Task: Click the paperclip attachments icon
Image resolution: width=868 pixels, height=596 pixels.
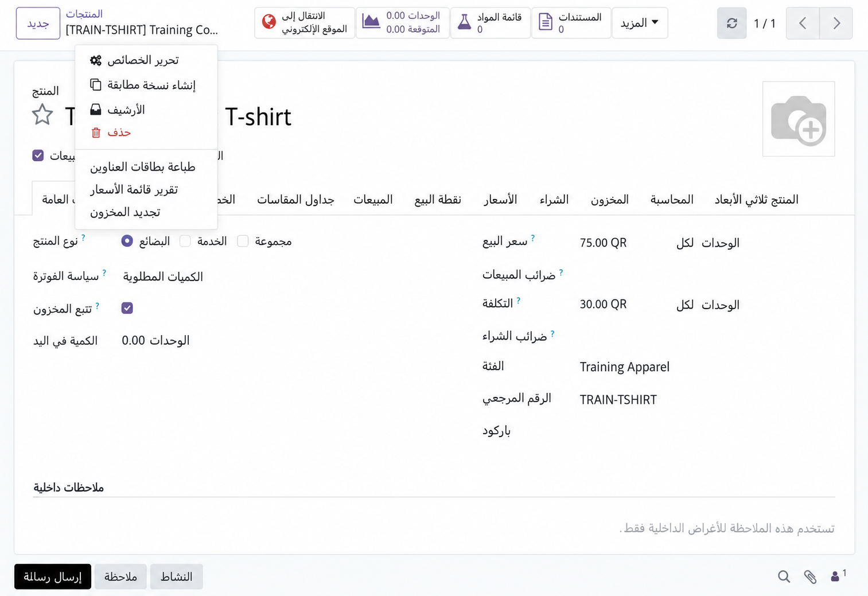Action: (x=810, y=576)
